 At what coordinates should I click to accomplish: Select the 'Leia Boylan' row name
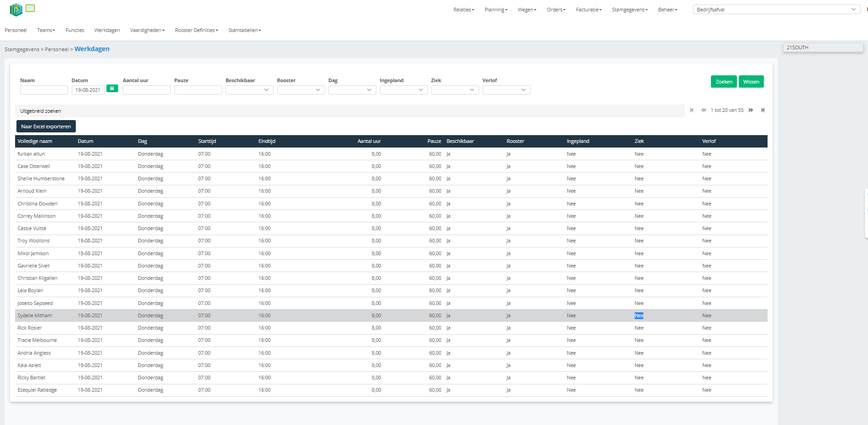(30, 290)
